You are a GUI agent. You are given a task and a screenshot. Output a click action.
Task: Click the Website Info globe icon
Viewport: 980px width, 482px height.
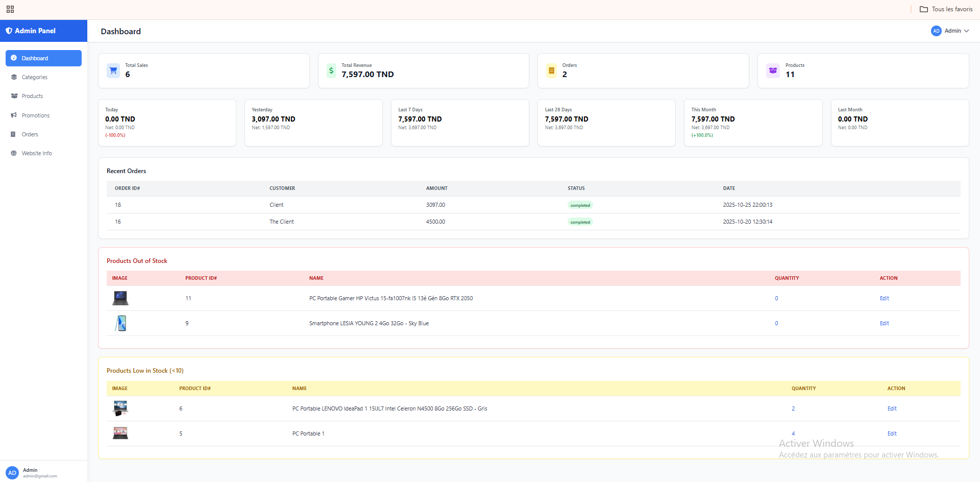tap(14, 153)
